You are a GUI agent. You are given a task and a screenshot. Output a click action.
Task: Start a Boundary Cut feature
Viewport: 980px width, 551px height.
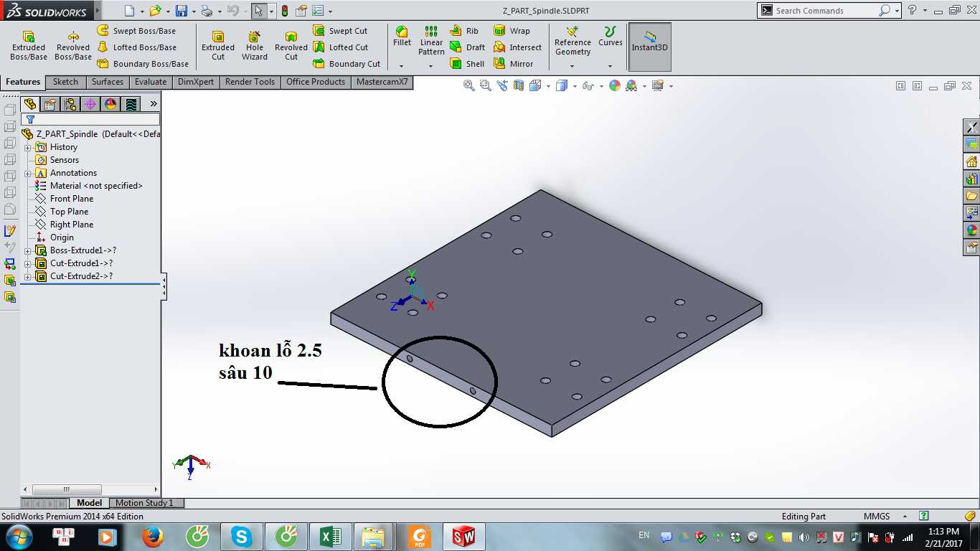point(347,64)
